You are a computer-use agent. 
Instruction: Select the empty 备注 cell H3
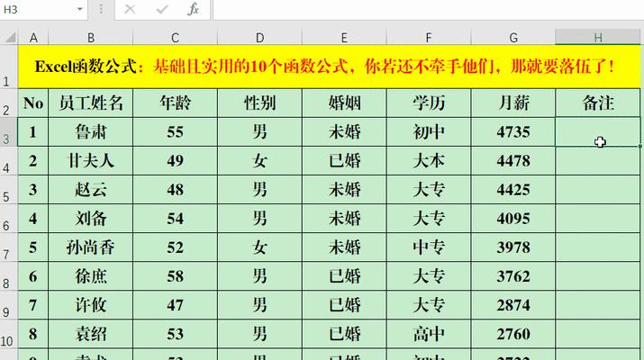pyautogui.click(x=598, y=131)
